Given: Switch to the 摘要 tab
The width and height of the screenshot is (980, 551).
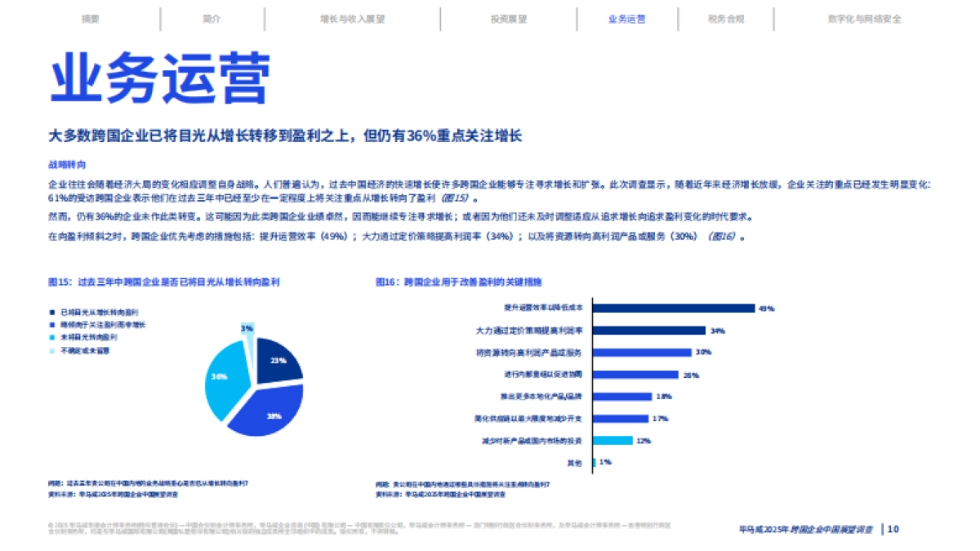Looking at the screenshot, I should pyautogui.click(x=92, y=20).
